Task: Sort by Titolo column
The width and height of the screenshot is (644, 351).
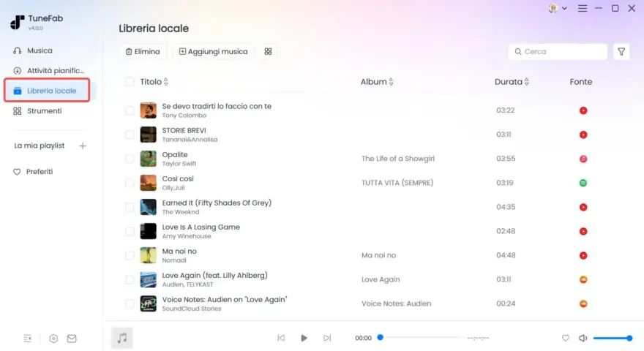Action: [x=154, y=82]
